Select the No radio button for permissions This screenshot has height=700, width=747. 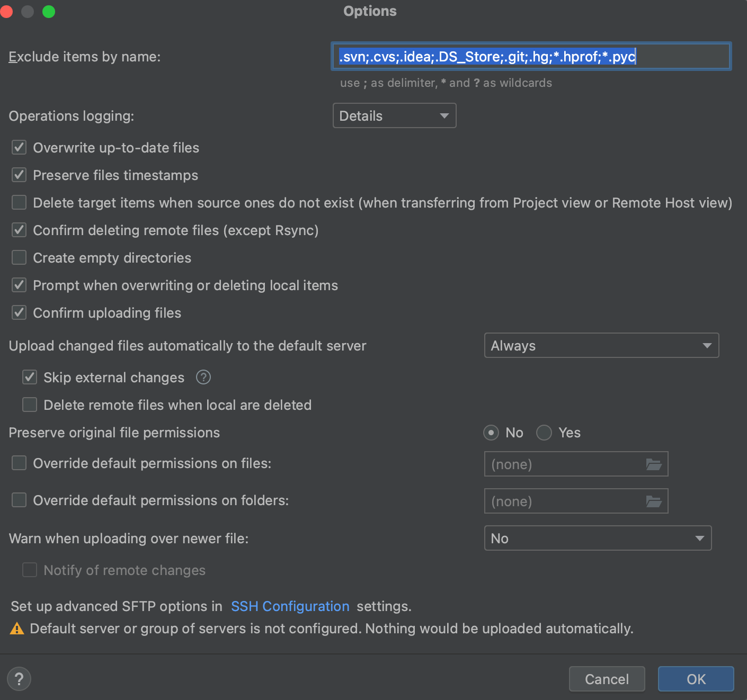pyautogui.click(x=491, y=433)
